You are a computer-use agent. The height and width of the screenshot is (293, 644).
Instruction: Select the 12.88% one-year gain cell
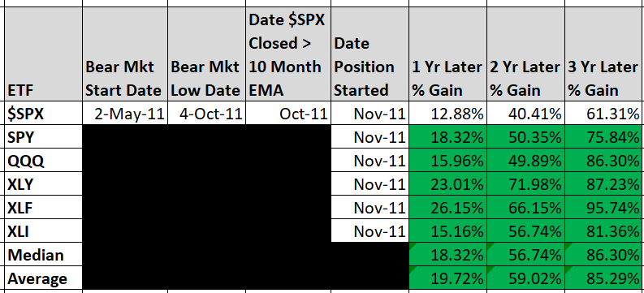pyautogui.click(x=448, y=113)
